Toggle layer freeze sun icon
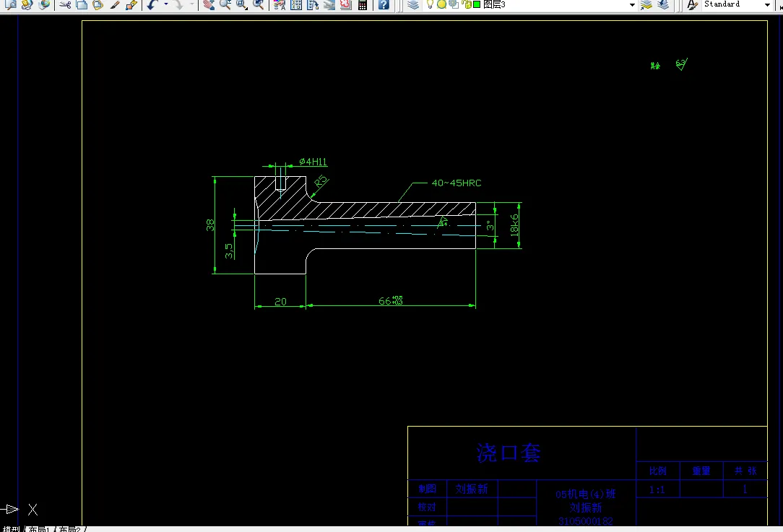This screenshot has height=532, width=783. [441, 4]
